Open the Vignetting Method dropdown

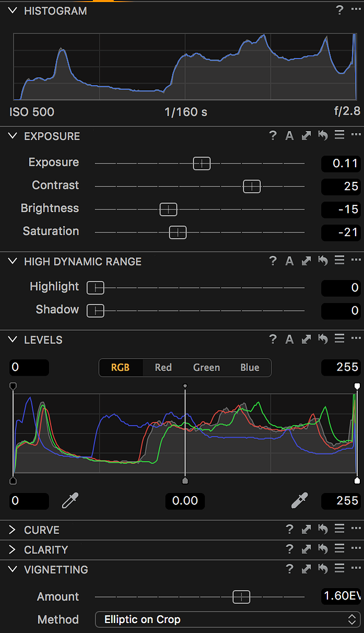[228, 619]
